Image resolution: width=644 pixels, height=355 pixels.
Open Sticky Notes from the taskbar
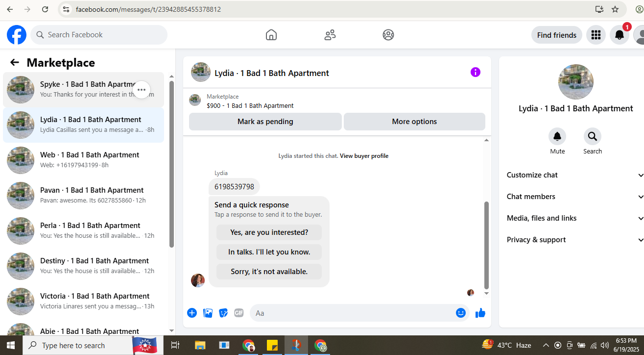272,345
